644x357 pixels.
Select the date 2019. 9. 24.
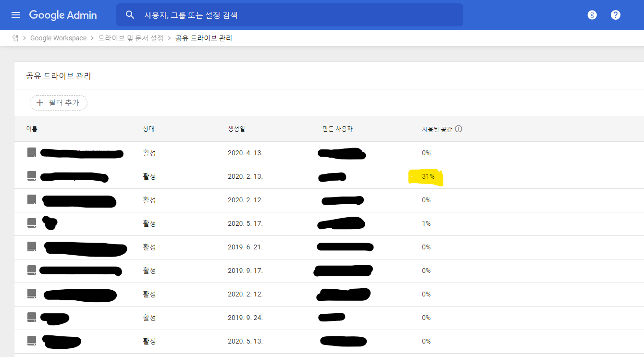click(245, 318)
